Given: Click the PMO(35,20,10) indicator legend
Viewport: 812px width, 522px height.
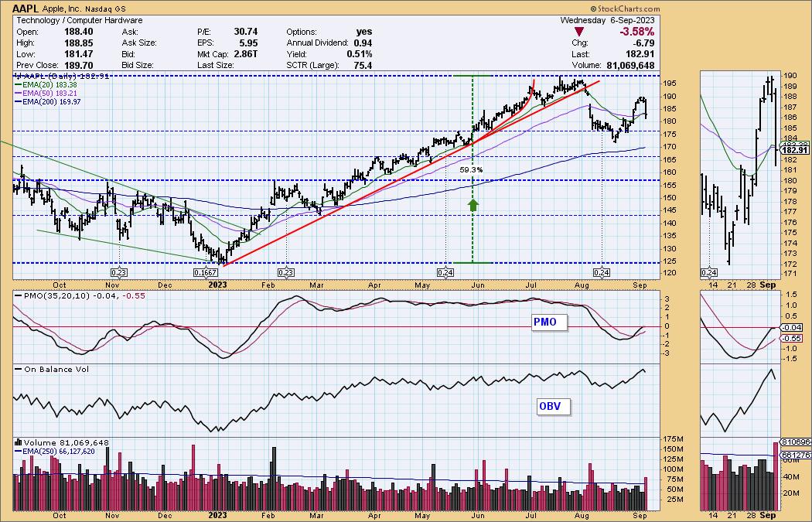Looking at the screenshot, I should pyautogui.click(x=80, y=295).
